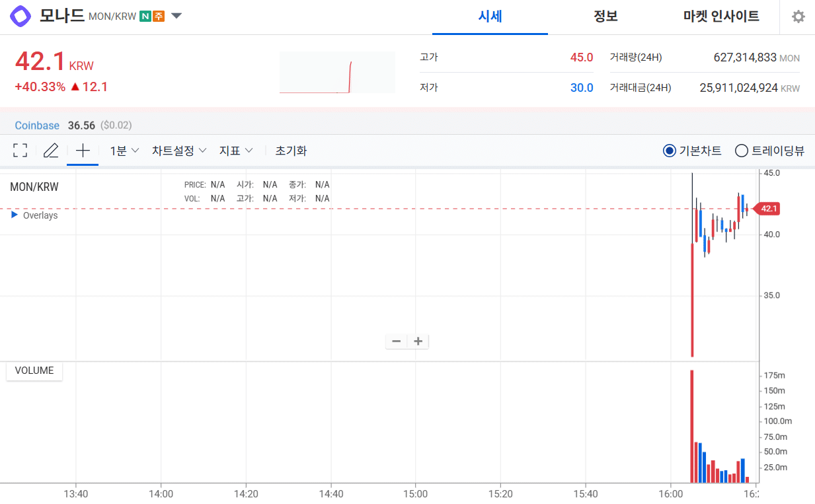Click 거래대금 25,911,024,924 value
Image resolution: width=815 pixels, height=504 pixels.
coord(739,88)
